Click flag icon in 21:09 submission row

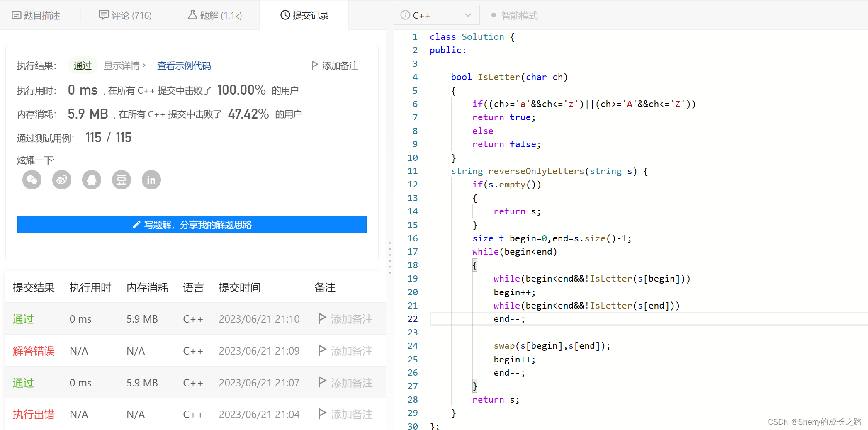322,350
